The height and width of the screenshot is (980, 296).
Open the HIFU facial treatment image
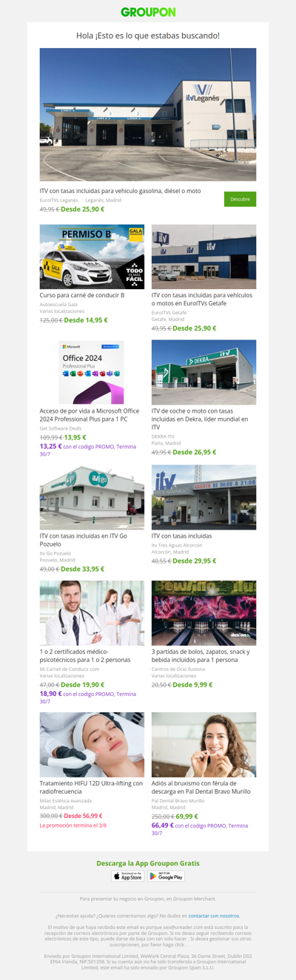coord(92,745)
